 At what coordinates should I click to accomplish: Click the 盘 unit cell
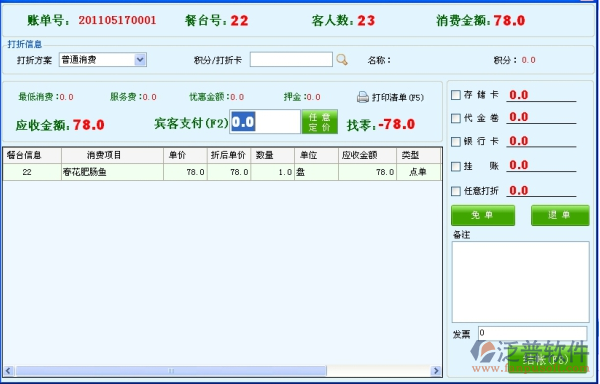[x=316, y=172]
